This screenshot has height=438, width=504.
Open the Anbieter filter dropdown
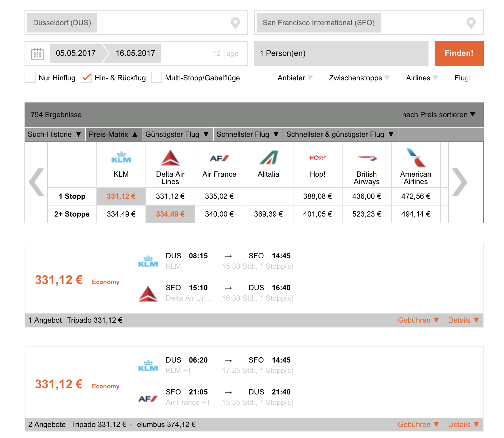pyautogui.click(x=295, y=78)
